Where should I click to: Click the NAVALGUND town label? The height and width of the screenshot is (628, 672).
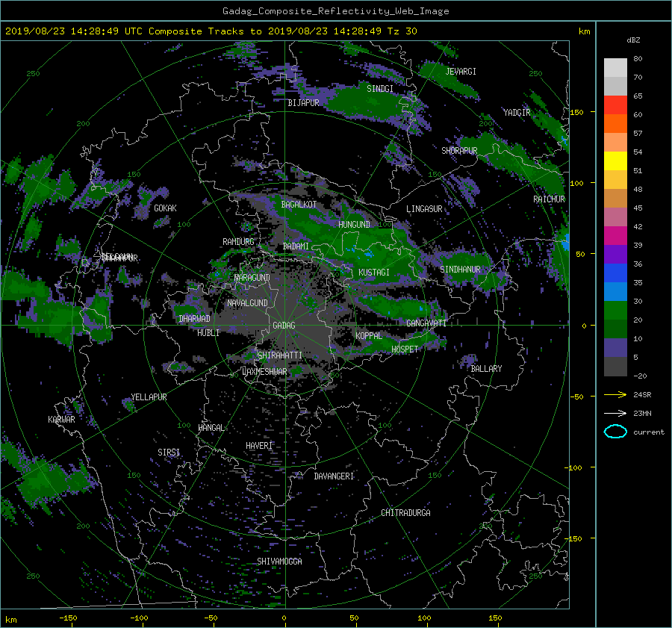(247, 303)
